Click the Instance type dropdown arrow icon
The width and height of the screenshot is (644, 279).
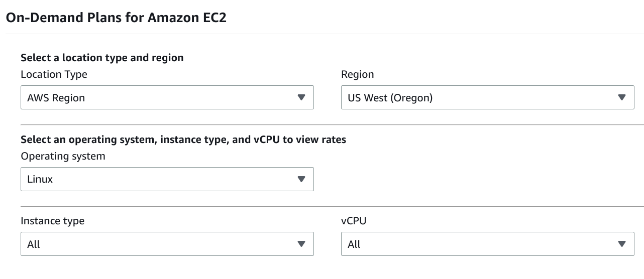301,244
